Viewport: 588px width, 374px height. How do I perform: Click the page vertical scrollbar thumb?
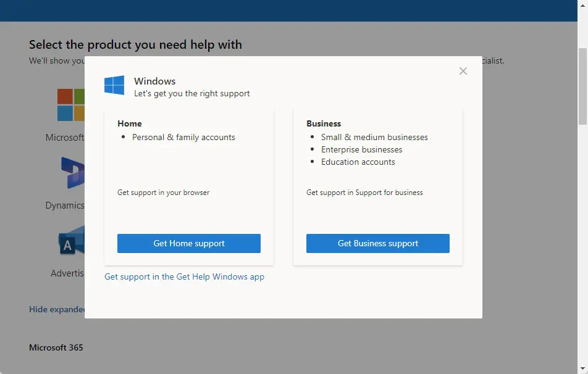(582, 86)
